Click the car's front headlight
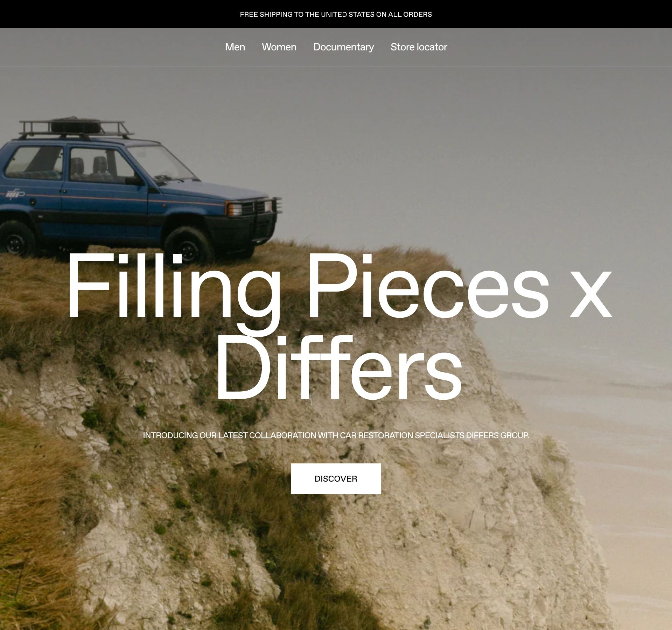 click(235, 209)
